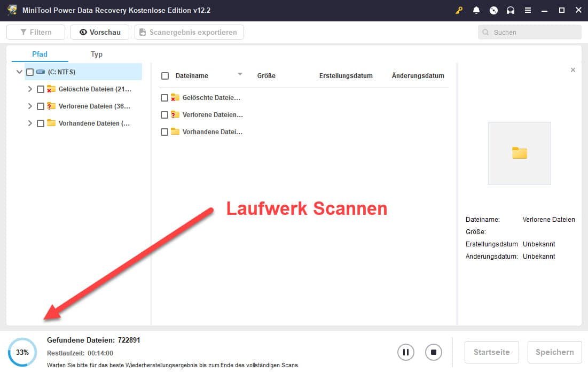Pause the running scan
The image size is (588, 372).
click(405, 352)
